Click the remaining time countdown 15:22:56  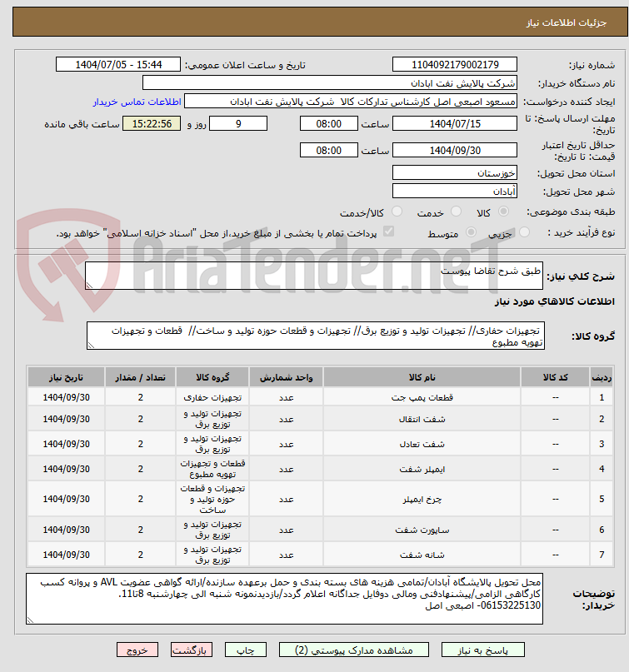[x=152, y=124]
